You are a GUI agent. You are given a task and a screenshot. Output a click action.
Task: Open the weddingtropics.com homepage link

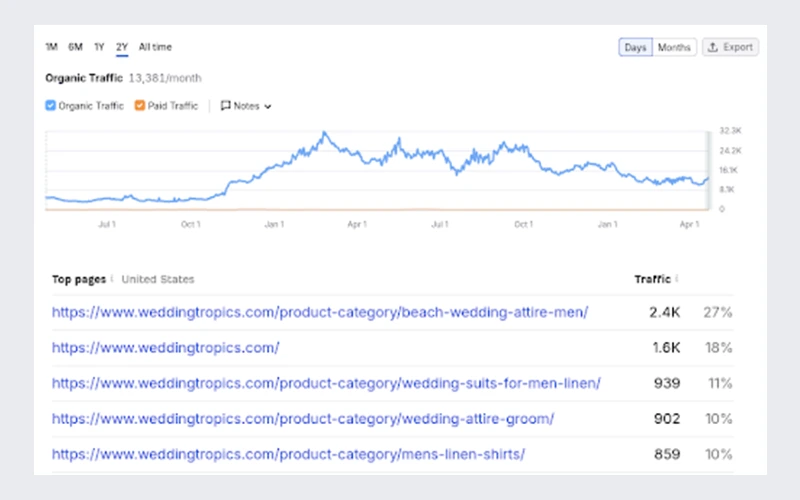[x=166, y=348]
